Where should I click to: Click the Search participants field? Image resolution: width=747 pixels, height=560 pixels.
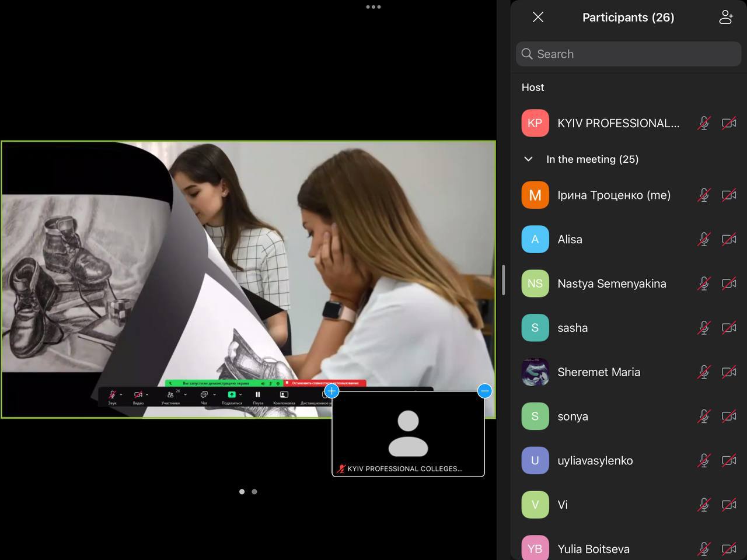point(629,54)
